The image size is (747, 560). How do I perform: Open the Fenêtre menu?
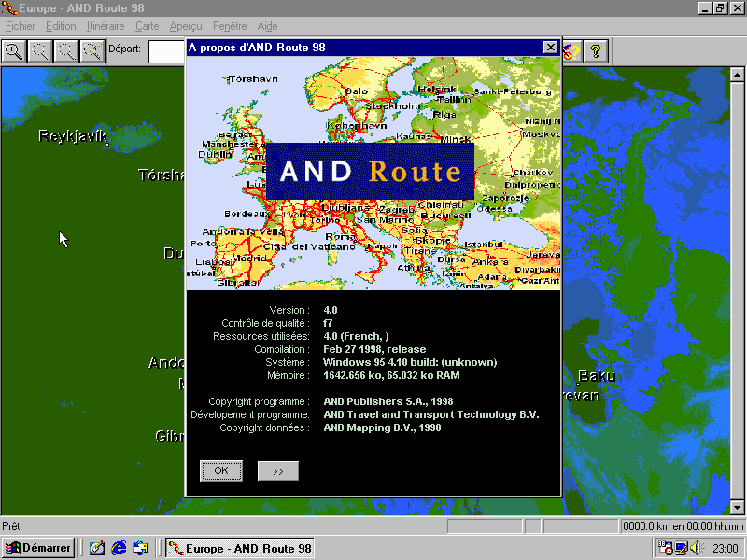tap(230, 26)
